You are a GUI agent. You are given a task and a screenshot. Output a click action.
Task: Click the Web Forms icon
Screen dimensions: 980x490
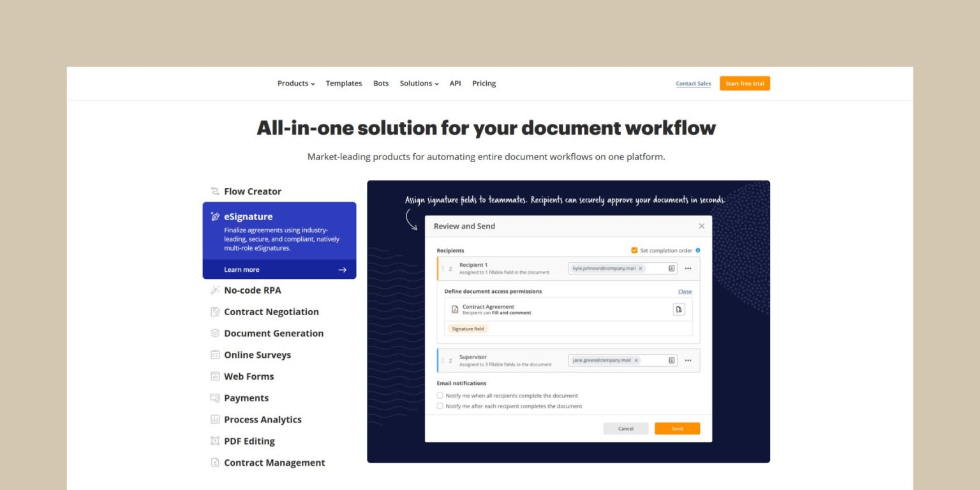tap(215, 376)
